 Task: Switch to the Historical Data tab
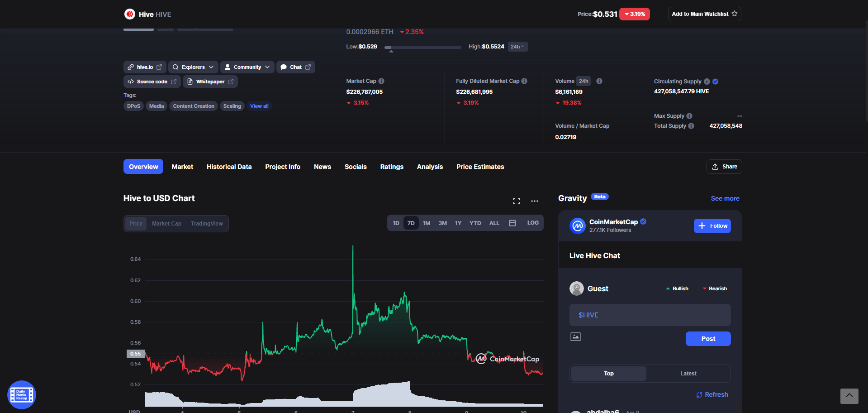click(229, 167)
